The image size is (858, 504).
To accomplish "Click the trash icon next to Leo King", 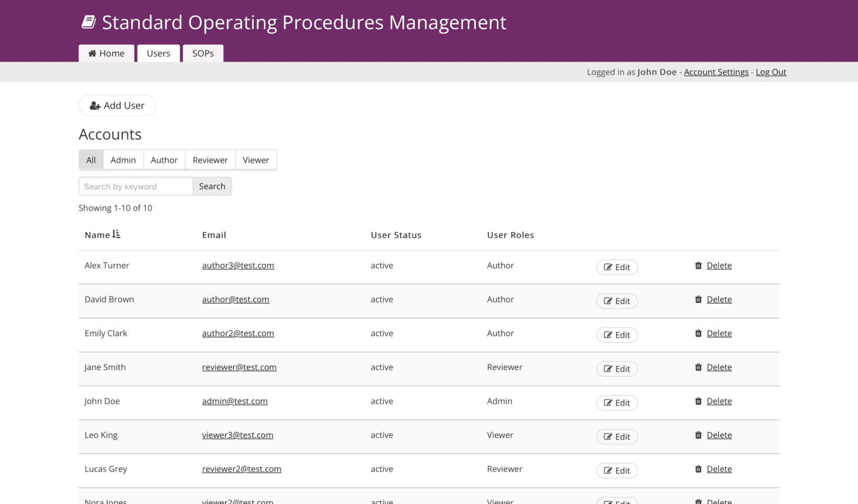I will click(x=698, y=435).
